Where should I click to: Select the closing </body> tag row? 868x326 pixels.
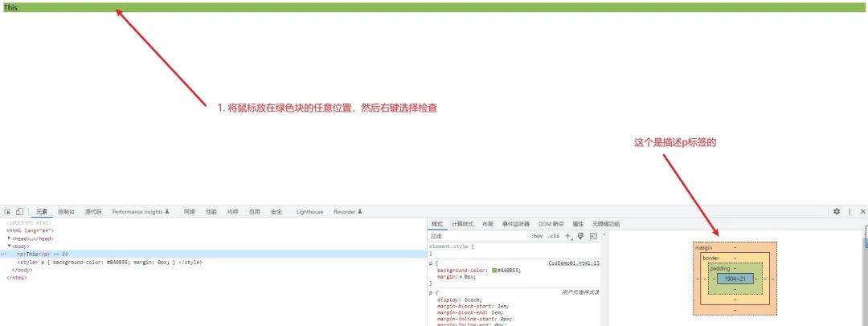click(x=213, y=270)
